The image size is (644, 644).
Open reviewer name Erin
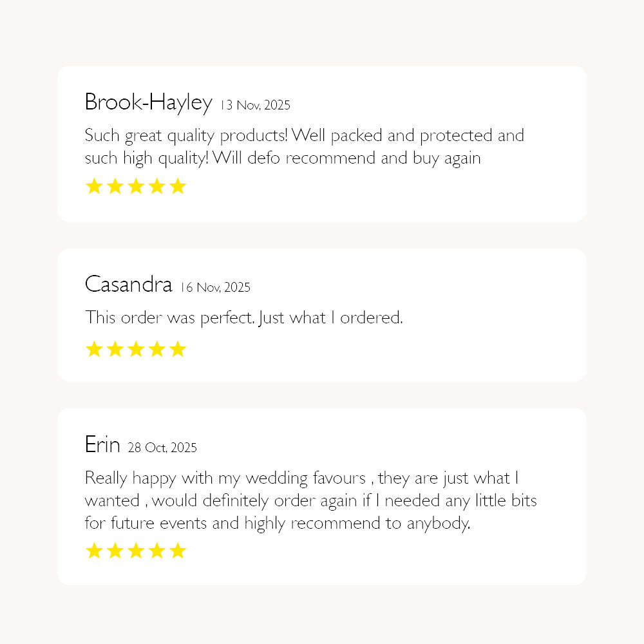102,444
